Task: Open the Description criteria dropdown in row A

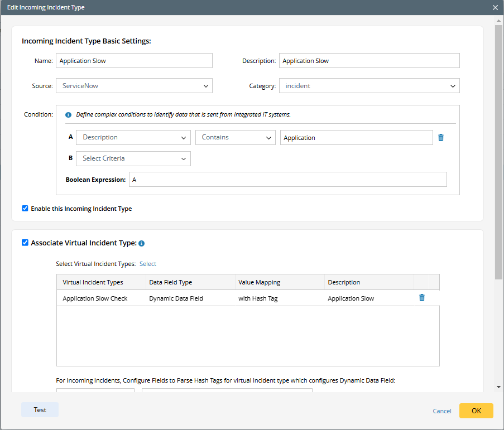Action: (x=133, y=137)
